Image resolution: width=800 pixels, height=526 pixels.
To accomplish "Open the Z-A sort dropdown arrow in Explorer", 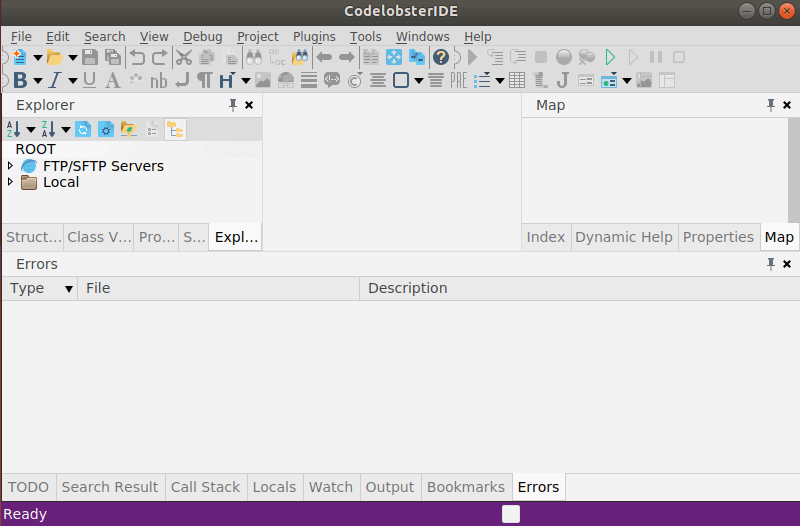I will click(x=65, y=130).
